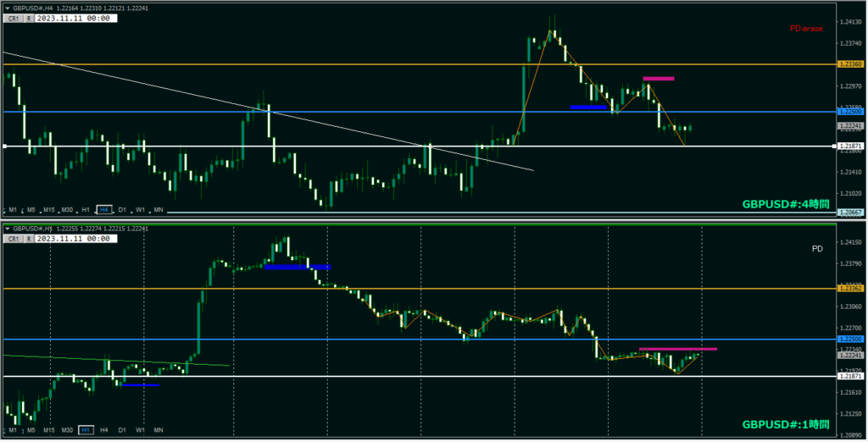This screenshot has width=868, height=442.
Task: Select H1 timeframe in the upper chart
Action: pyautogui.click(x=86, y=210)
